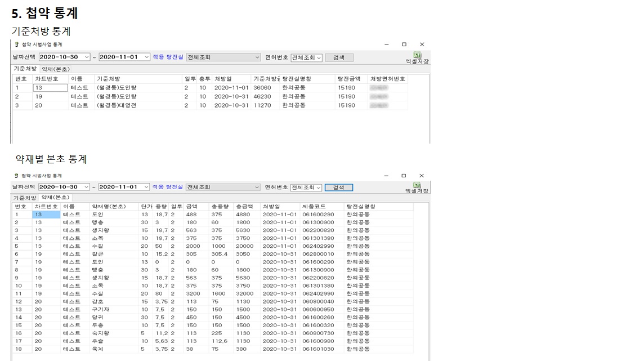Screen dimensions: 644x361
Task: Maximize the 기준처방 통계 window
Action: pos(404,44)
